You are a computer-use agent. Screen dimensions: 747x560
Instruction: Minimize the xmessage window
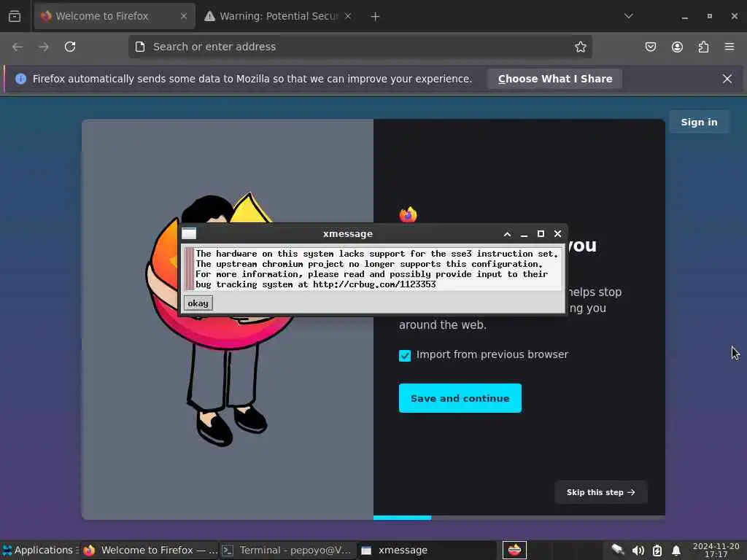(524, 234)
